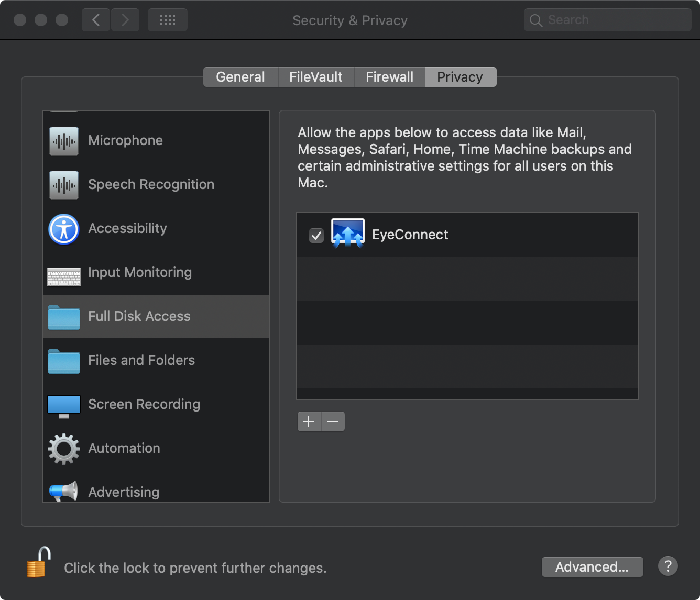Screen dimensions: 700x600
Task: Select the Files and Folders folder icon
Action: (x=64, y=361)
